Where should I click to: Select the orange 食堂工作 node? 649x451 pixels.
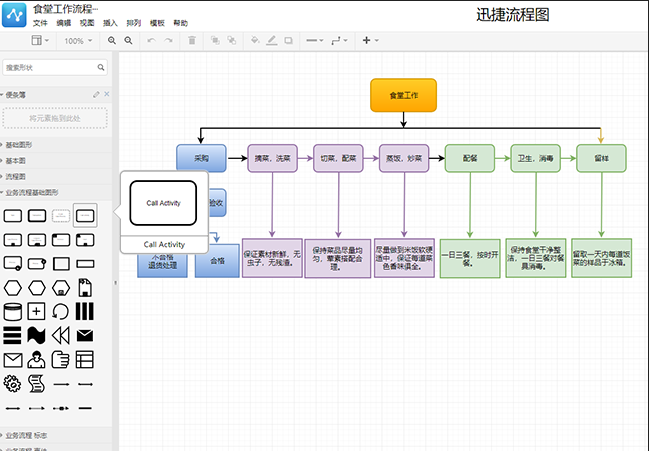click(x=404, y=95)
